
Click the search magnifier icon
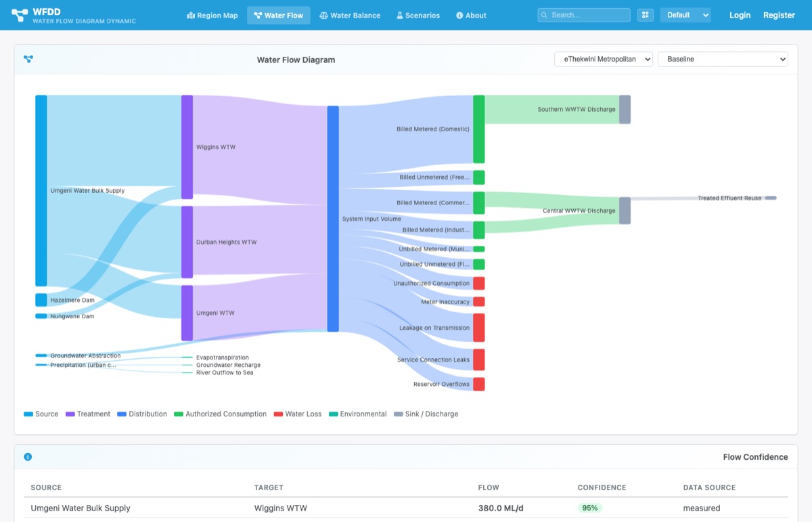click(x=545, y=15)
